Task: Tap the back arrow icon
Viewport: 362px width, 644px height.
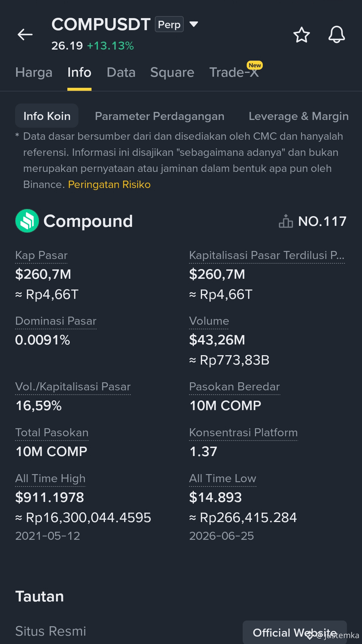Action: [x=25, y=34]
